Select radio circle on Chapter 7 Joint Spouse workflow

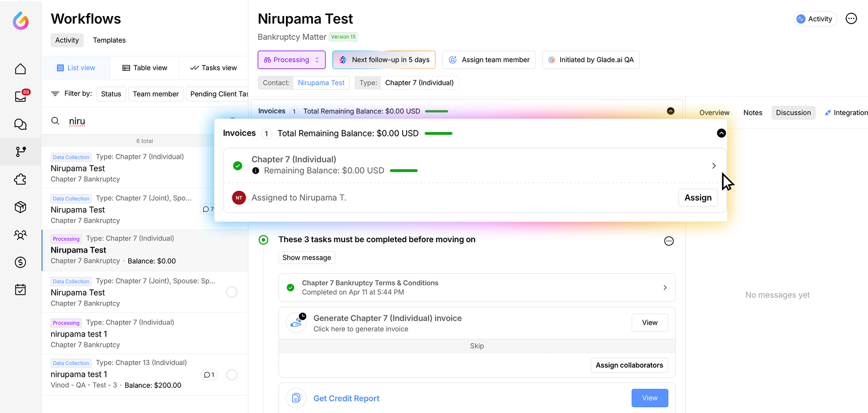pyautogui.click(x=232, y=292)
